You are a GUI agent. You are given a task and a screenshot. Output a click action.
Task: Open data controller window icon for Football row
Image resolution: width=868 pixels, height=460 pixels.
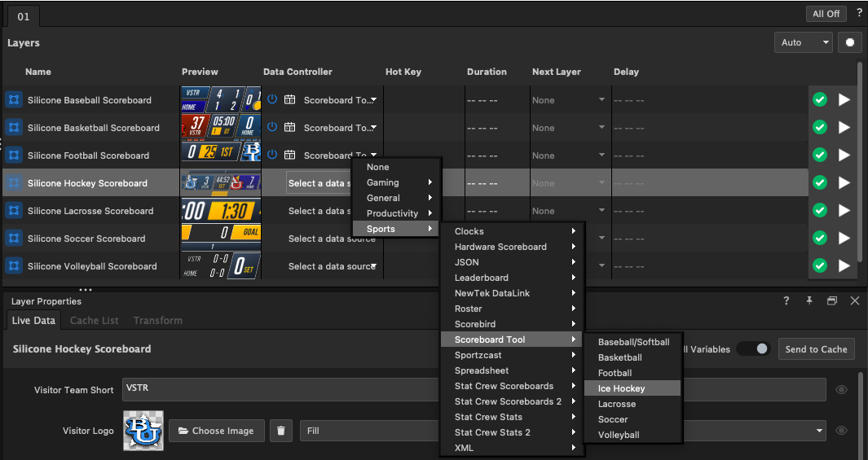[289, 155]
